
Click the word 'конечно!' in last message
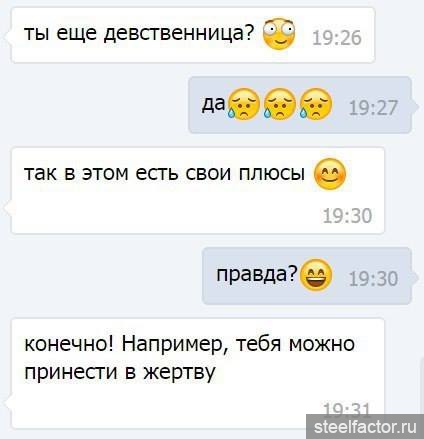[69, 344]
